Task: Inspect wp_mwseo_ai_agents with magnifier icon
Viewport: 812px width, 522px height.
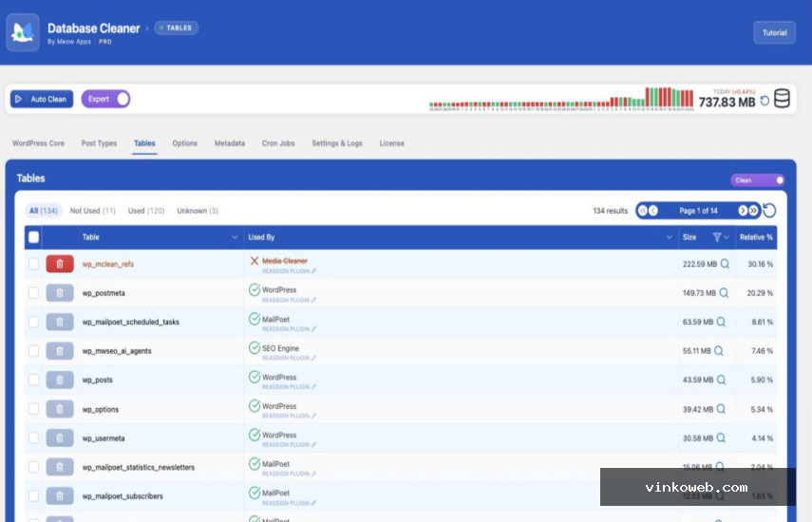Action: coord(719,351)
